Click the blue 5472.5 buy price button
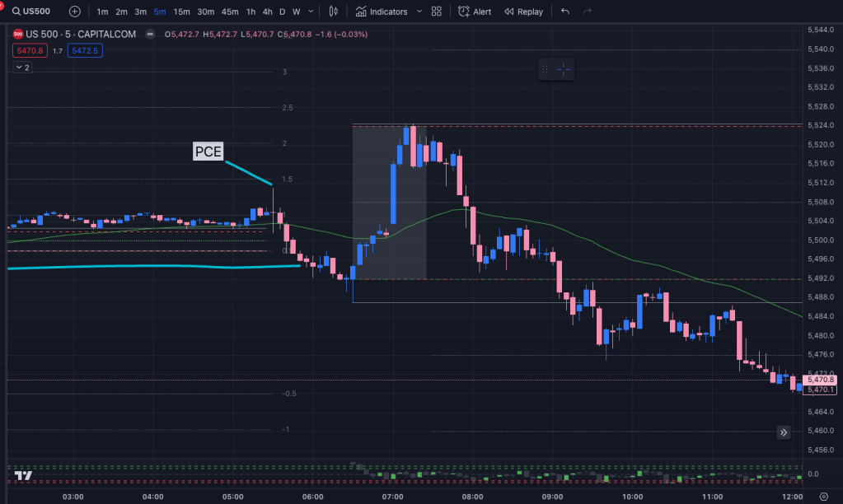Image resolution: width=843 pixels, height=504 pixels. point(86,50)
